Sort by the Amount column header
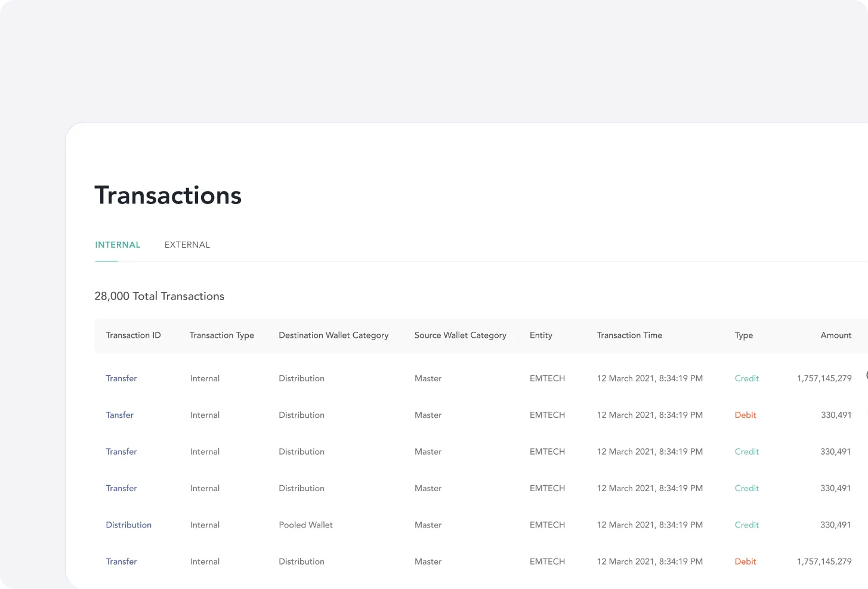This screenshot has height=589, width=868. coord(835,335)
